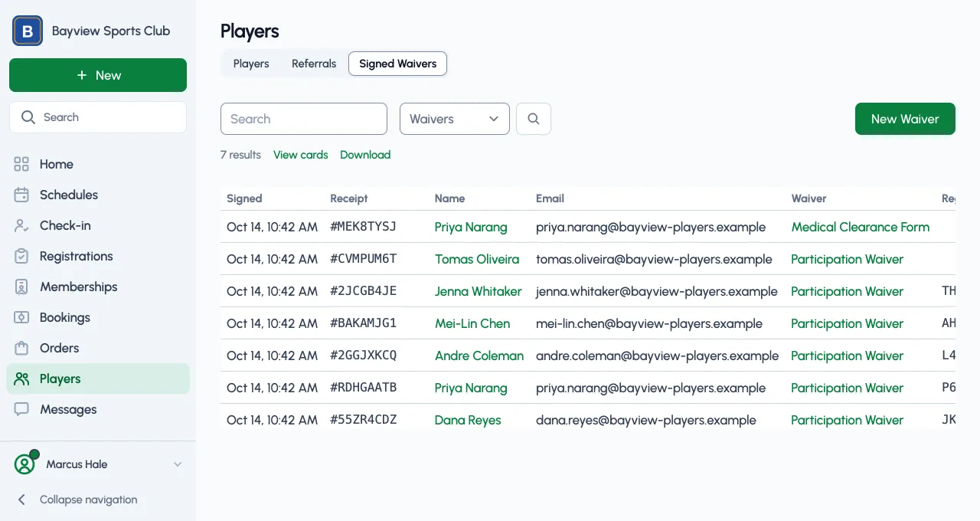
Task: Open Andre Coleman's player profile link
Action: pos(479,356)
